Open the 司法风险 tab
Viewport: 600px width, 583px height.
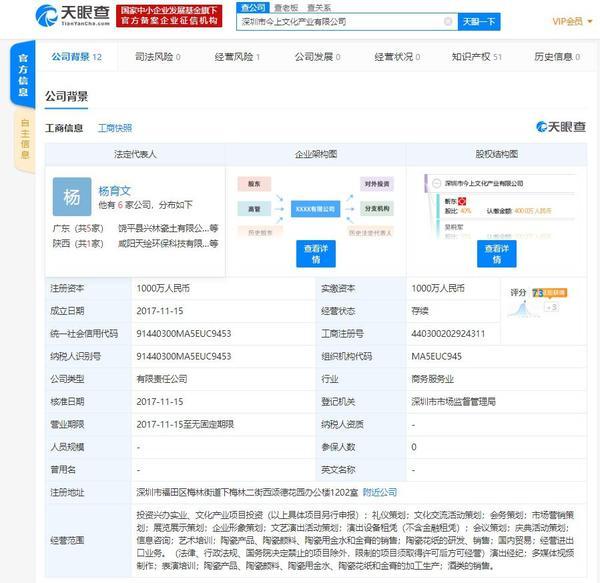[x=158, y=57]
